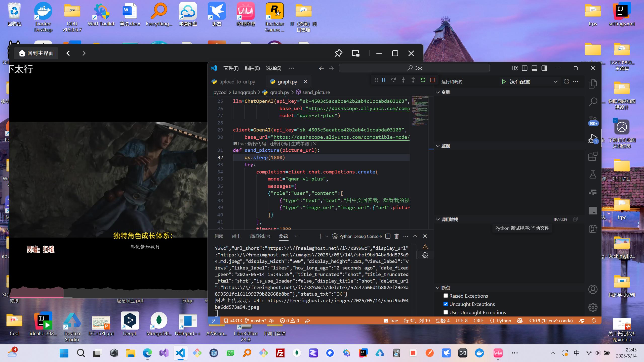
Task: Click 回到主界面 button in player
Action: [x=36, y=53]
